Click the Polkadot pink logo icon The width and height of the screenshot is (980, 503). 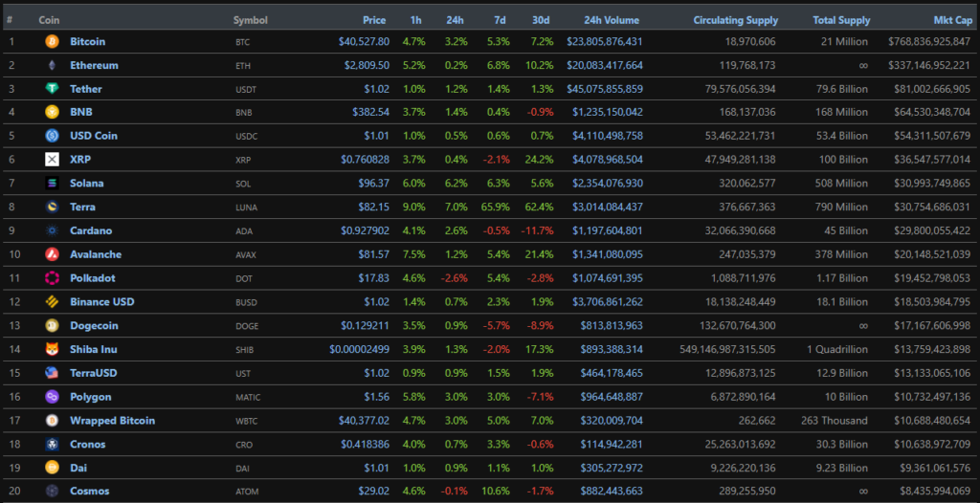pyautogui.click(x=52, y=278)
